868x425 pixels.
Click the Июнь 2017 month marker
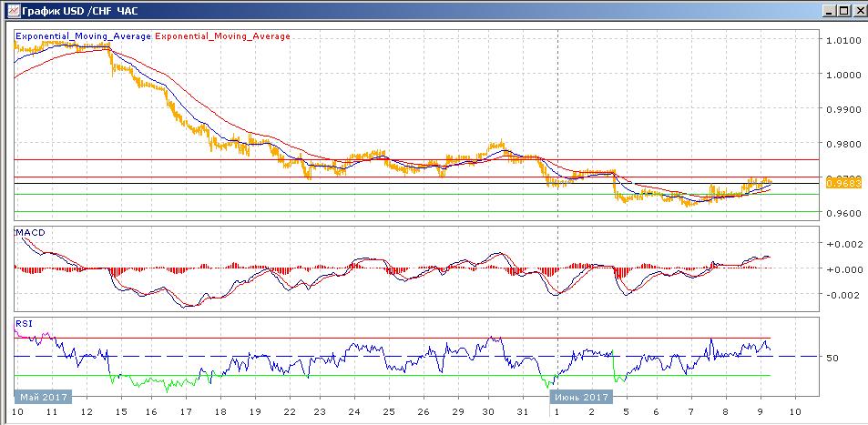(580, 398)
